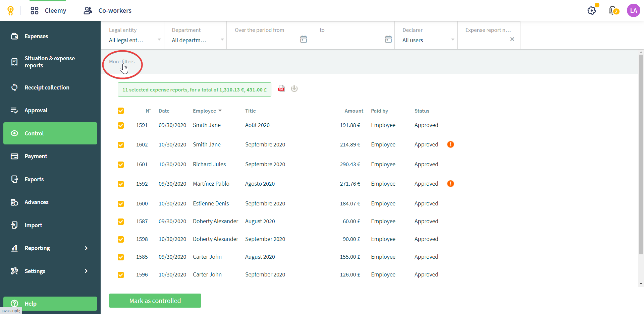The width and height of the screenshot is (644, 314).
Task: Export selected reports as PDF
Action: 281,88
